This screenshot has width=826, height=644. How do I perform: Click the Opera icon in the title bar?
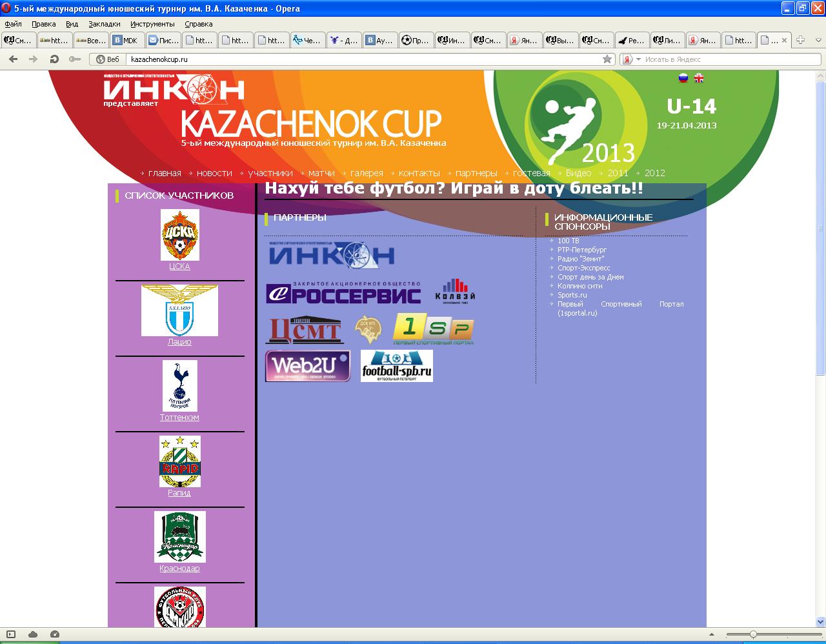tap(7, 8)
